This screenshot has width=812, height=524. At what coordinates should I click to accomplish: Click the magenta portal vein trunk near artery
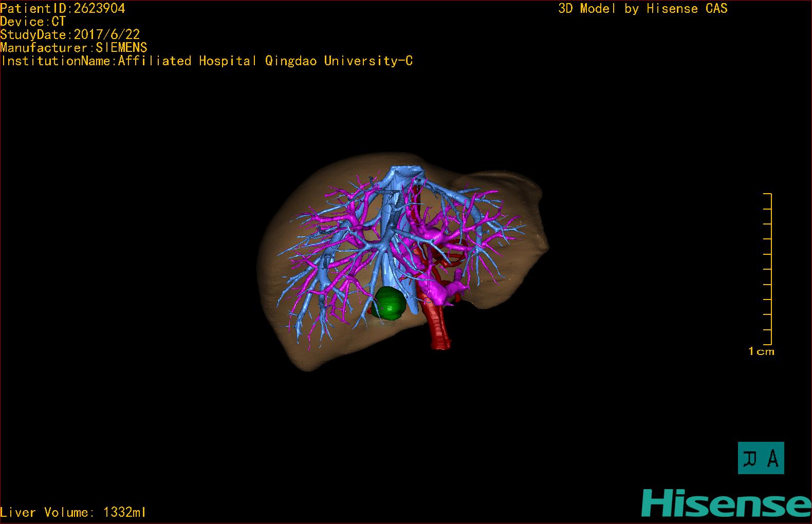[x=437, y=291]
